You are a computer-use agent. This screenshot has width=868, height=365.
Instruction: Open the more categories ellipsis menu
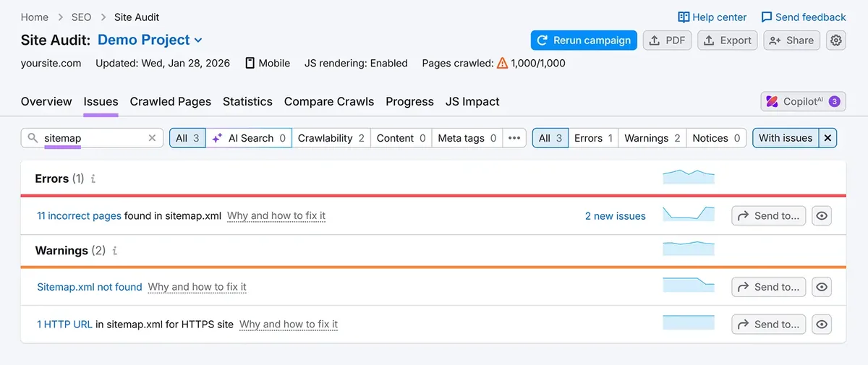[x=514, y=138]
